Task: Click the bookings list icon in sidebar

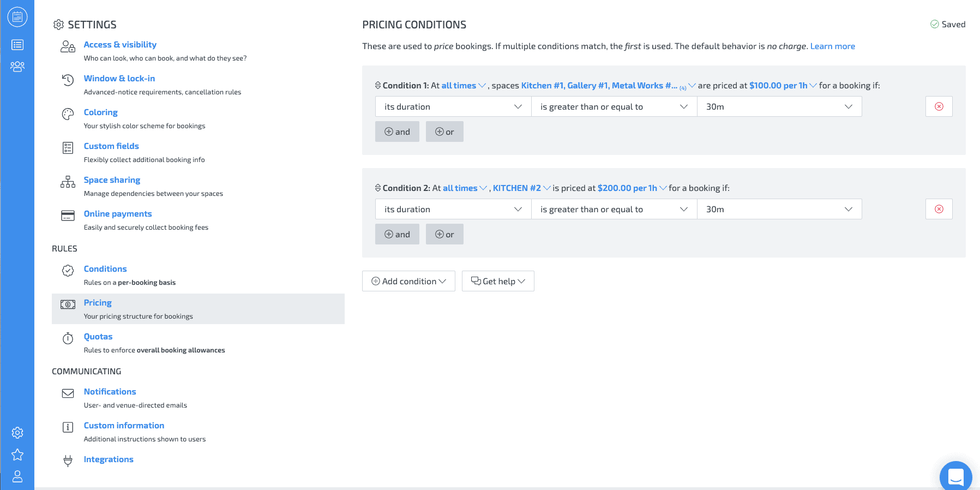Action: [x=17, y=45]
